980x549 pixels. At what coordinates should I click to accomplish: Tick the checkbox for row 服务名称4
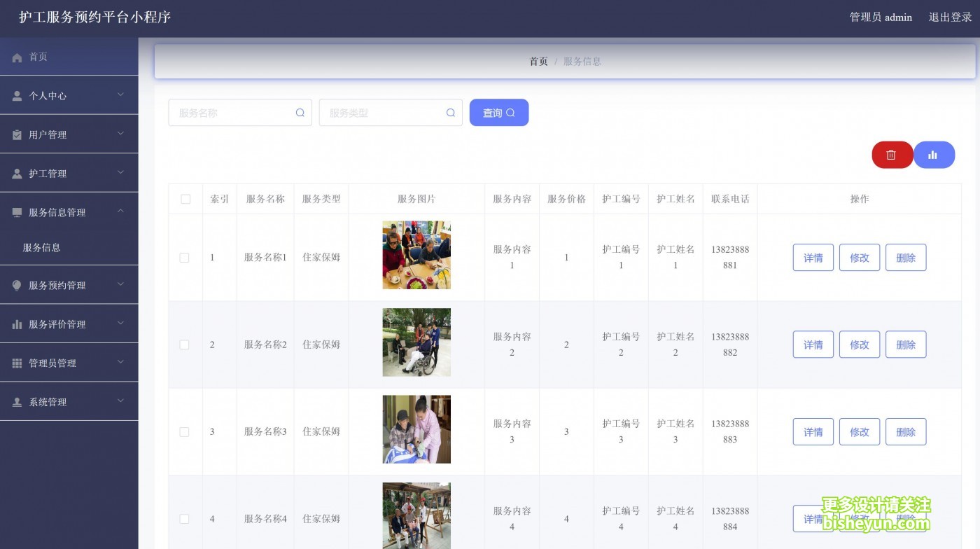pyautogui.click(x=184, y=519)
